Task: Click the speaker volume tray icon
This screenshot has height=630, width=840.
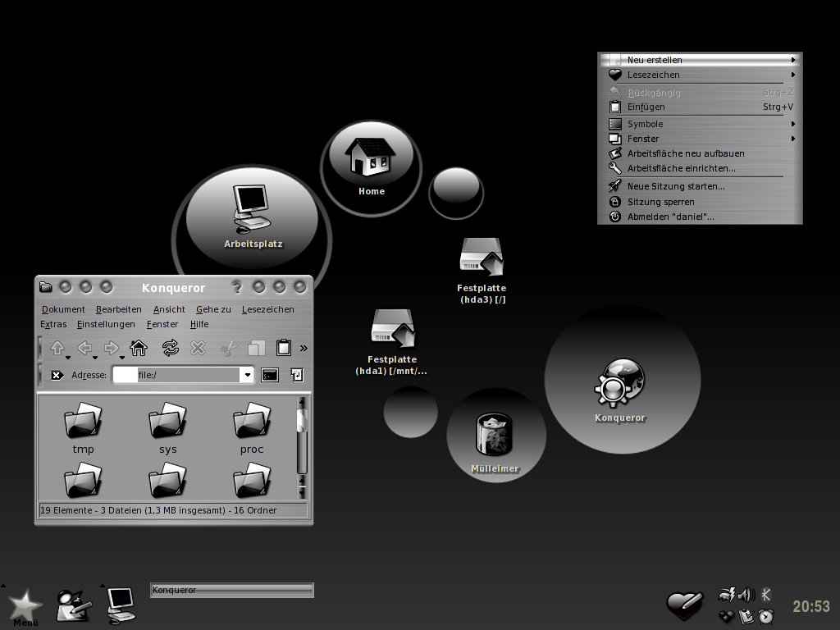Action: (746, 594)
